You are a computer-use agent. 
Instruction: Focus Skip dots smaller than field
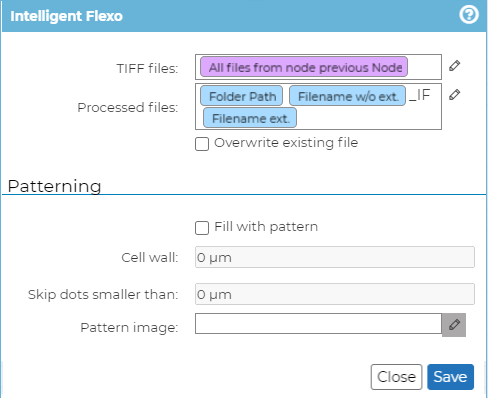pos(335,294)
